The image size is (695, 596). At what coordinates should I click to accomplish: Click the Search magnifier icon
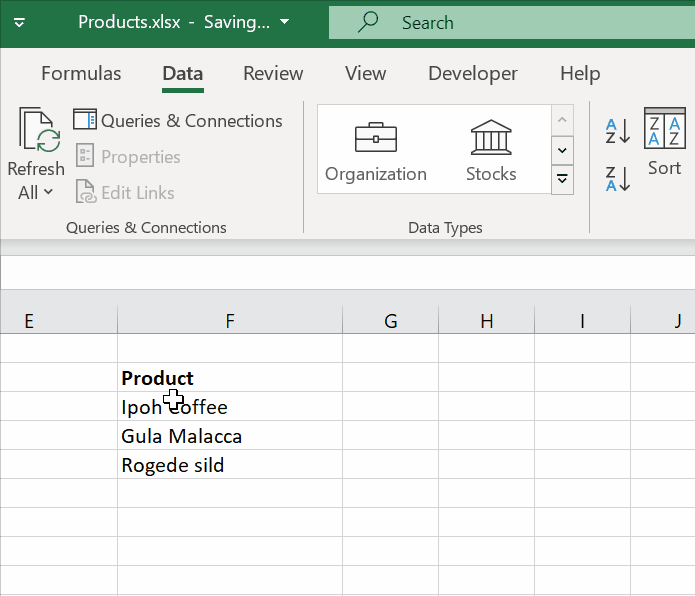pos(368,22)
